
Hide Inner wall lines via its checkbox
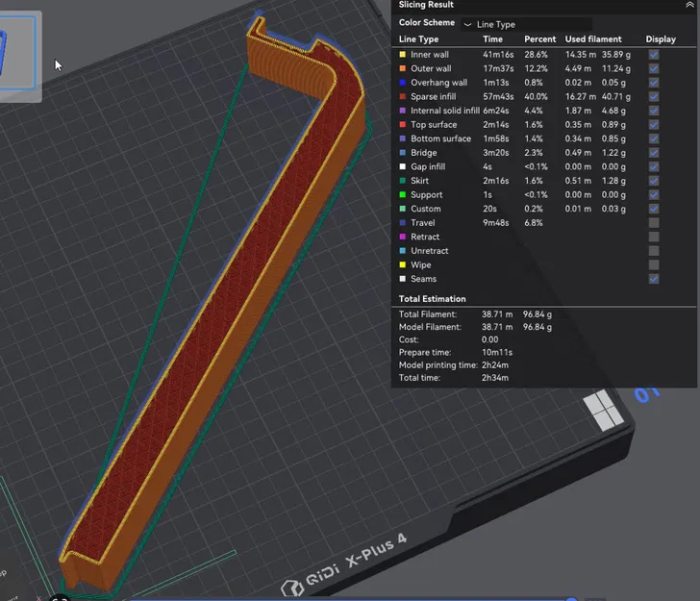[654, 55]
